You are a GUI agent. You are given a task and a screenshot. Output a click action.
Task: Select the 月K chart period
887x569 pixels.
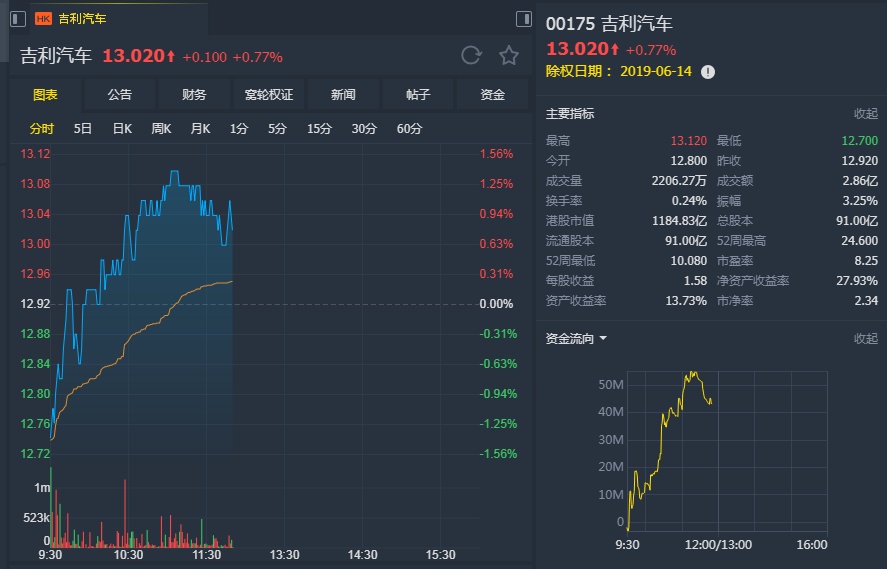[200, 128]
